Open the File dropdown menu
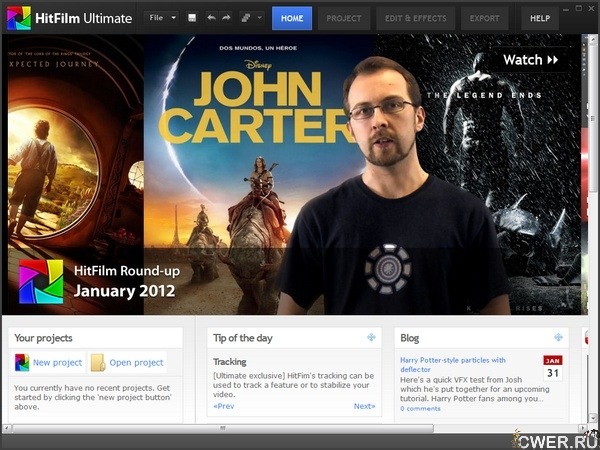 tap(161, 18)
